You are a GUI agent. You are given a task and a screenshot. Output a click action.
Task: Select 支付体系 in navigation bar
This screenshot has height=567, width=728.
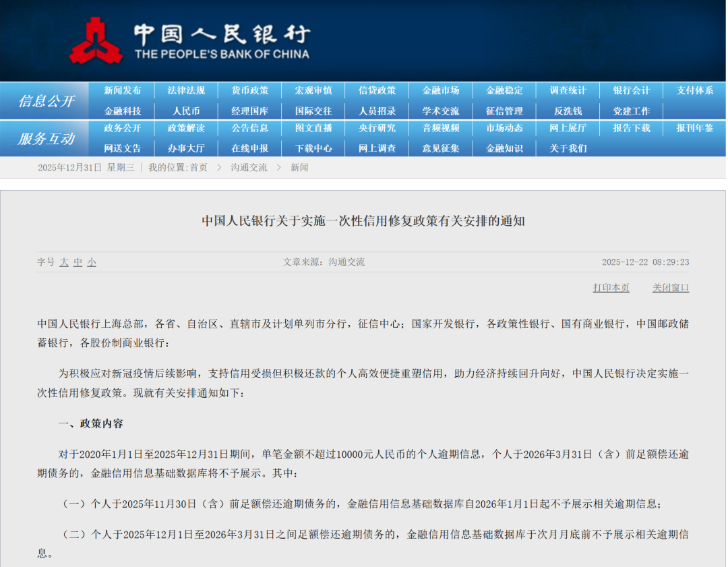click(x=695, y=90)
